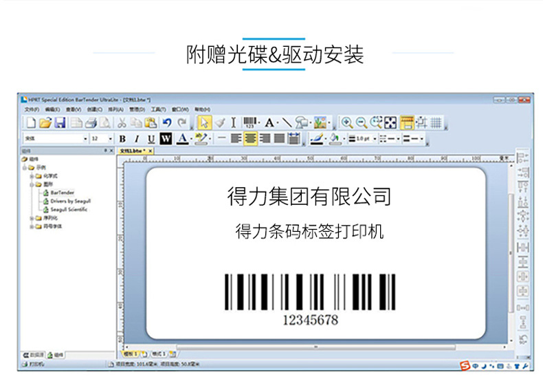Align text to the left

pyautogui.click(x=236, y=139)
